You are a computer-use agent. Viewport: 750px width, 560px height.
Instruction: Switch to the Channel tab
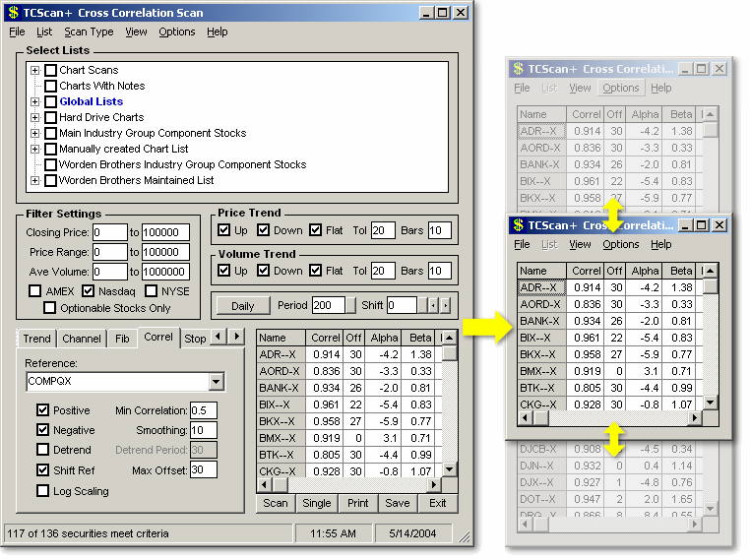(81, 339)
